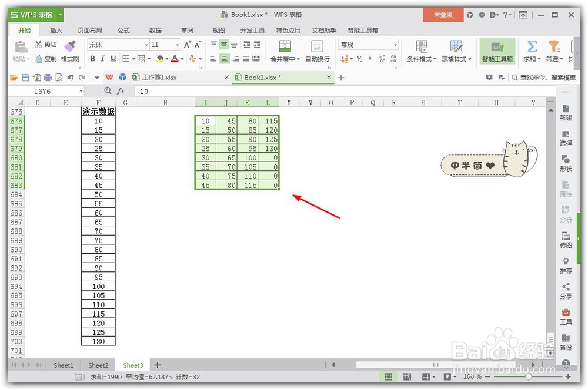Click the command search box (查找命令)
The image size is (588, 390).
click(544, 78)
